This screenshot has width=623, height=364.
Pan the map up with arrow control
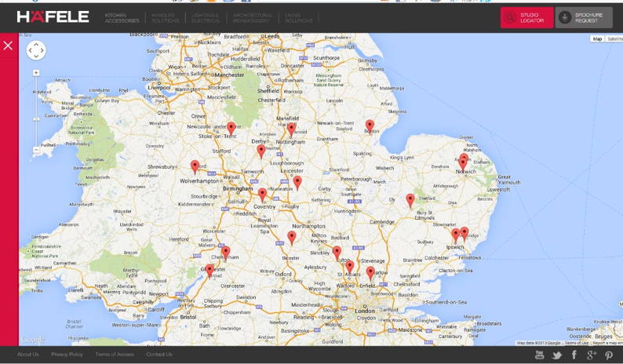pos(36,44)
